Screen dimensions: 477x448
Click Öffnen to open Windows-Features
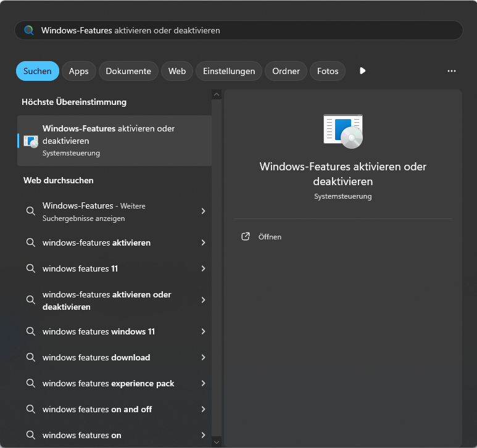(270, 237)
